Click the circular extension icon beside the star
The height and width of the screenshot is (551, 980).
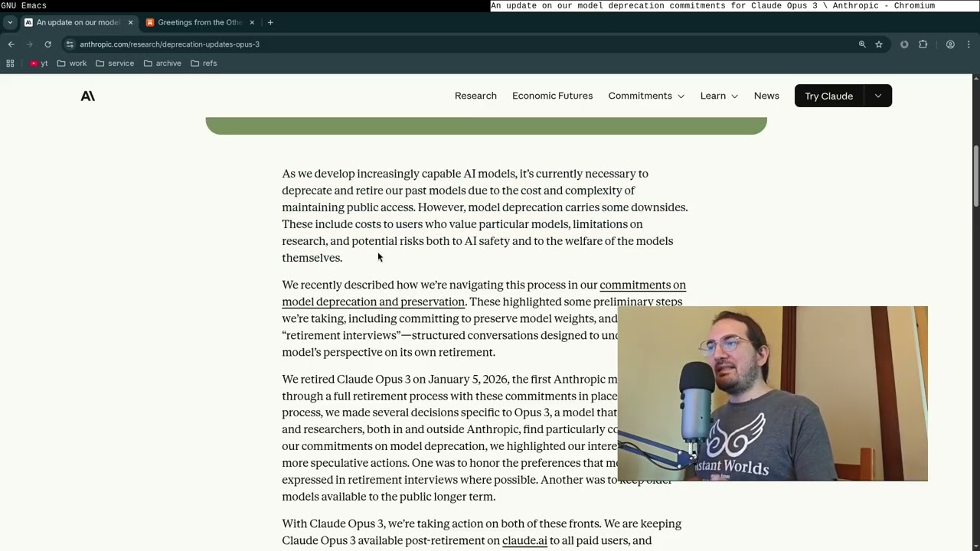click(904, 44)
